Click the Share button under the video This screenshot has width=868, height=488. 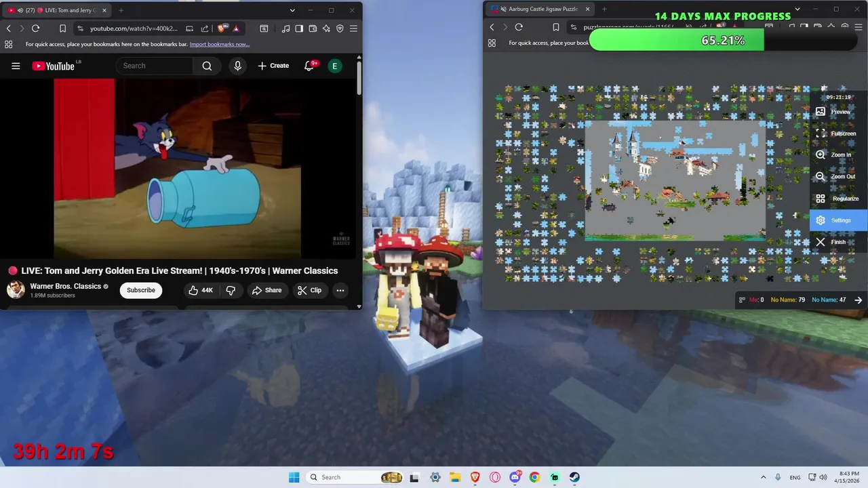click(267, 290)
